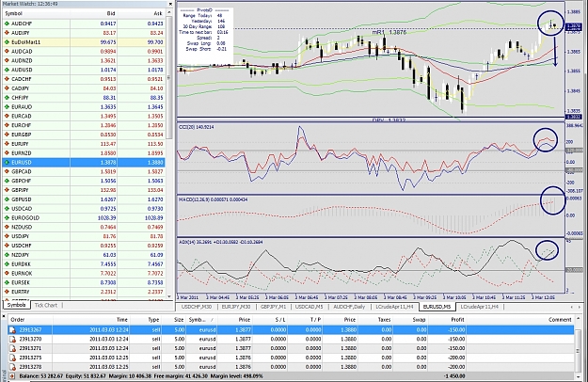Click the GBPUSD symbol arrow icon

pos(7,199)
